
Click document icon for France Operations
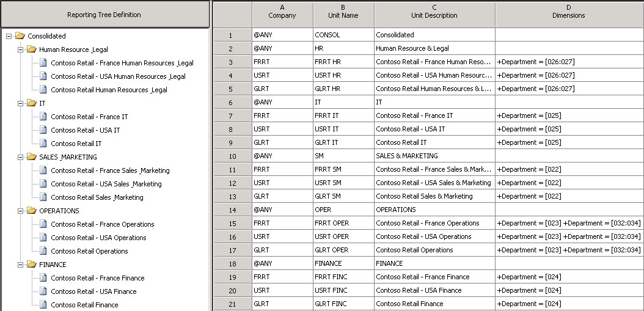(x=43, y=224)
